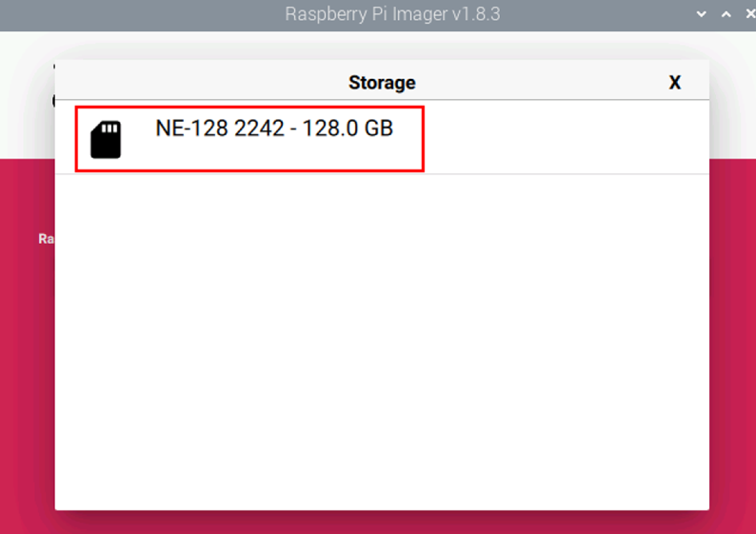Select the NE-128 2242 drive name

pos(220,129)
